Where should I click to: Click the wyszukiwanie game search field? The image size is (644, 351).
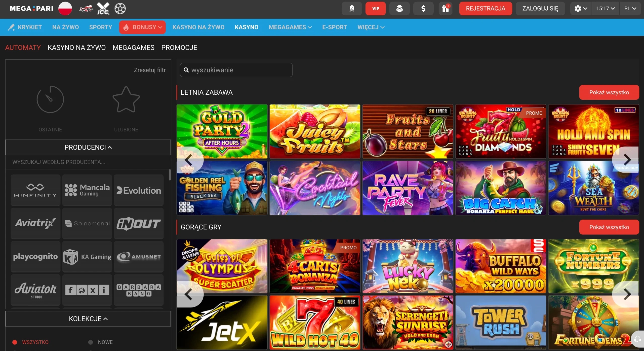[x=236, y=70]
